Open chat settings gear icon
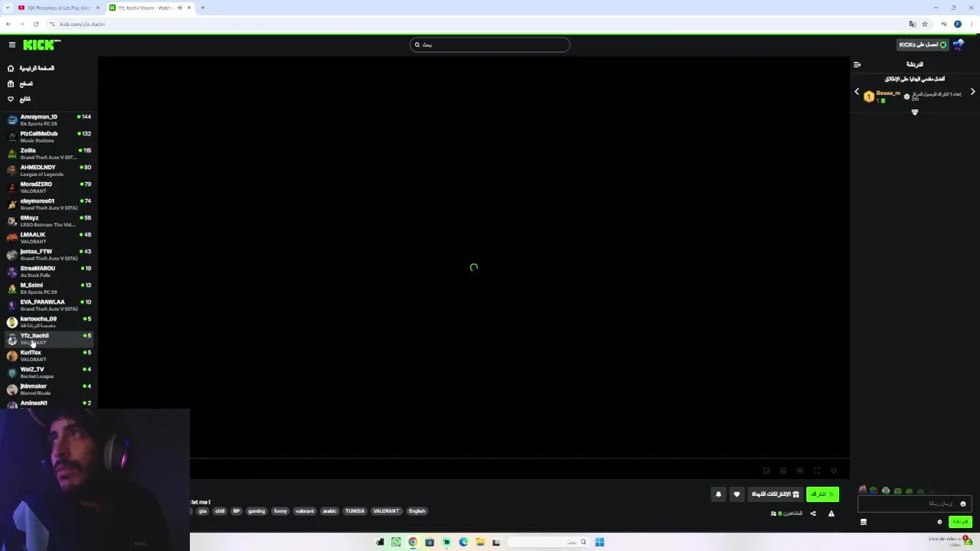This screenshot has height=551, width=980. pos(939,522)
